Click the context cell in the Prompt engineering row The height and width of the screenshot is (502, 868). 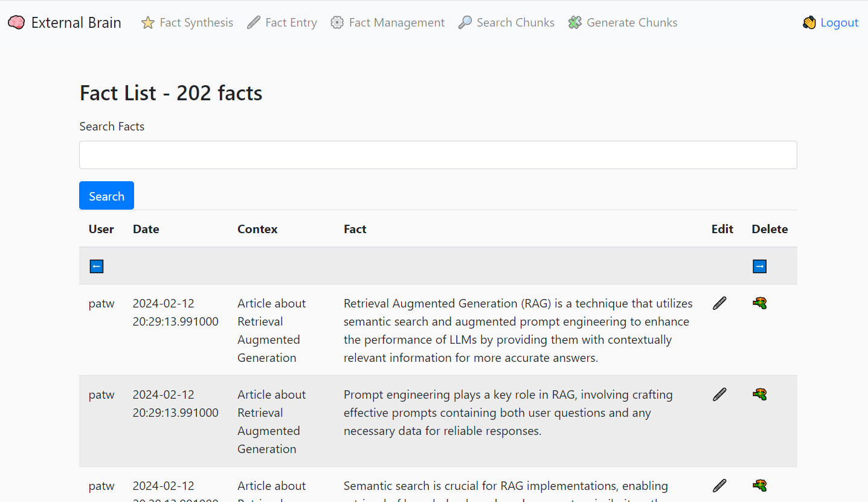[272, 422]
